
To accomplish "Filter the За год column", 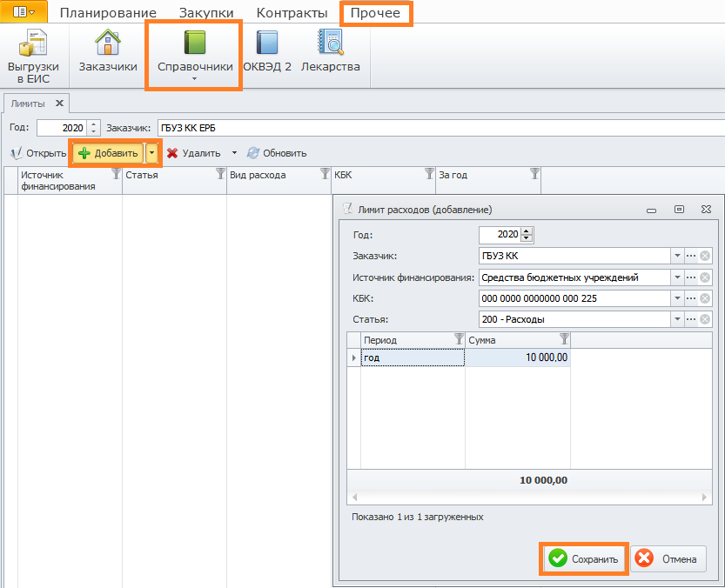I will [535, 174].
